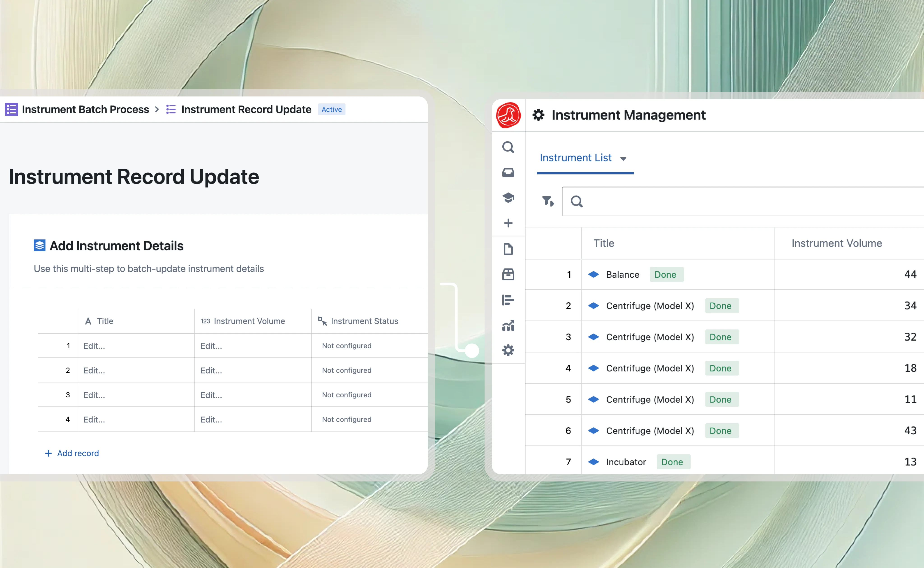Click Centrifuge (Model X) in row 2
924x568 pixels.
[650, 306]
